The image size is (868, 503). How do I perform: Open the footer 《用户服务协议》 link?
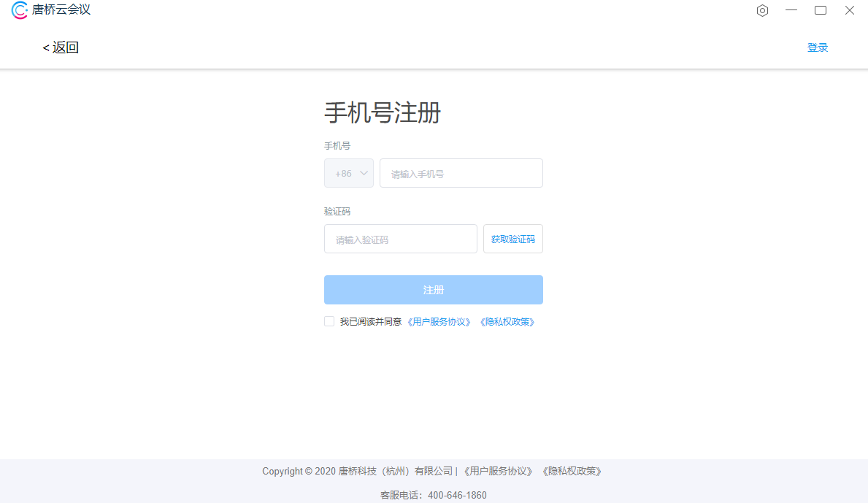click(498, 472)
